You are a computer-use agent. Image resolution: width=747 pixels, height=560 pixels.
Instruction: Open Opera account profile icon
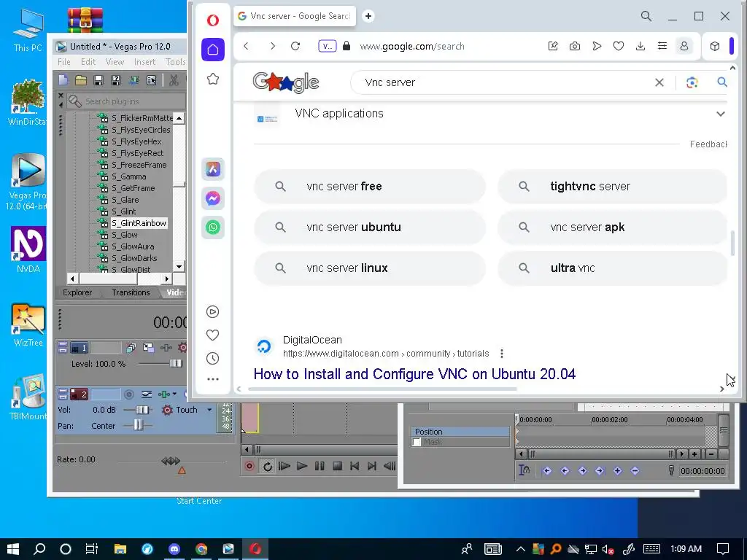click(x=684, y=46)
